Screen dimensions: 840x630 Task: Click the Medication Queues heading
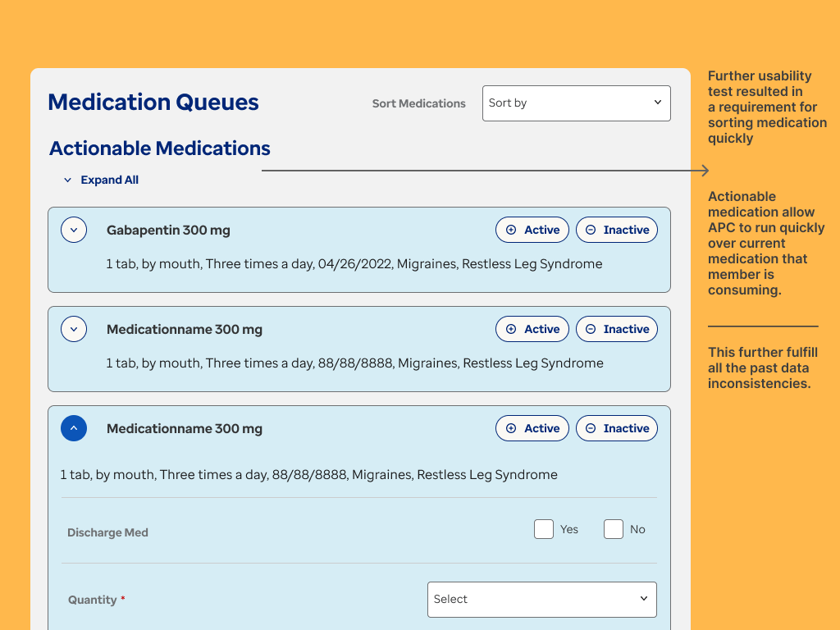pyautogui.click(x=153, y=103)
